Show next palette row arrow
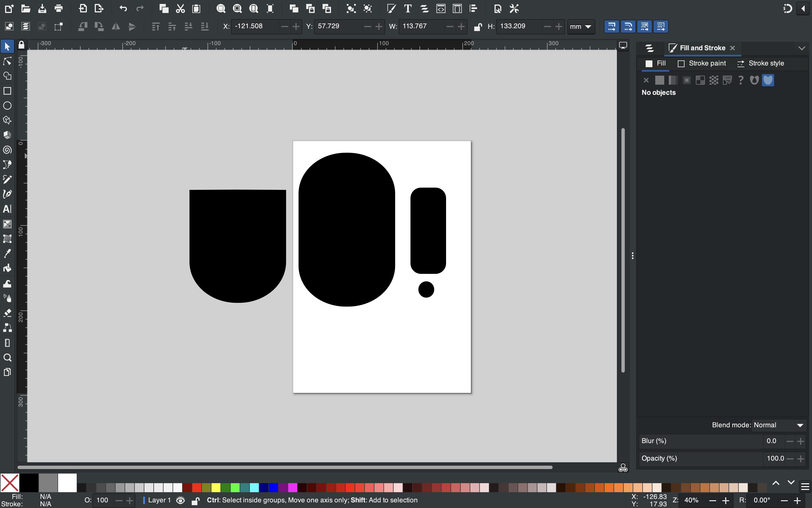This screenshot has height=508, width=812. 791,483
